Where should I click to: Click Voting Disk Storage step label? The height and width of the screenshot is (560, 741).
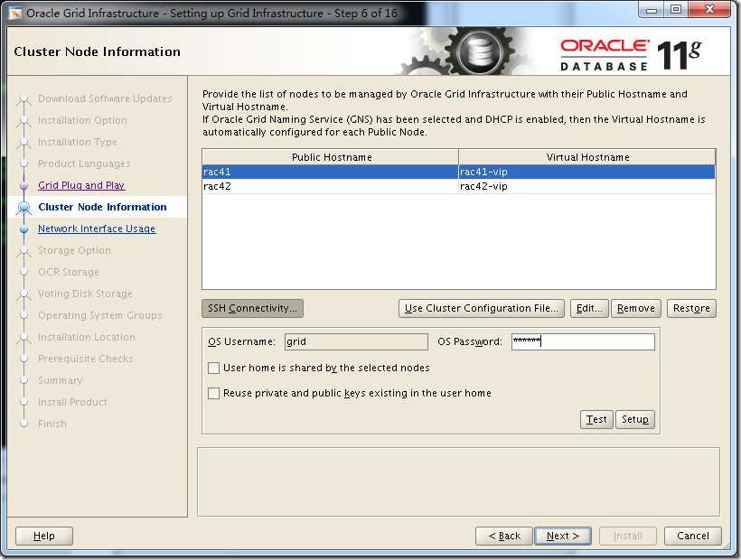pos(85,294)
